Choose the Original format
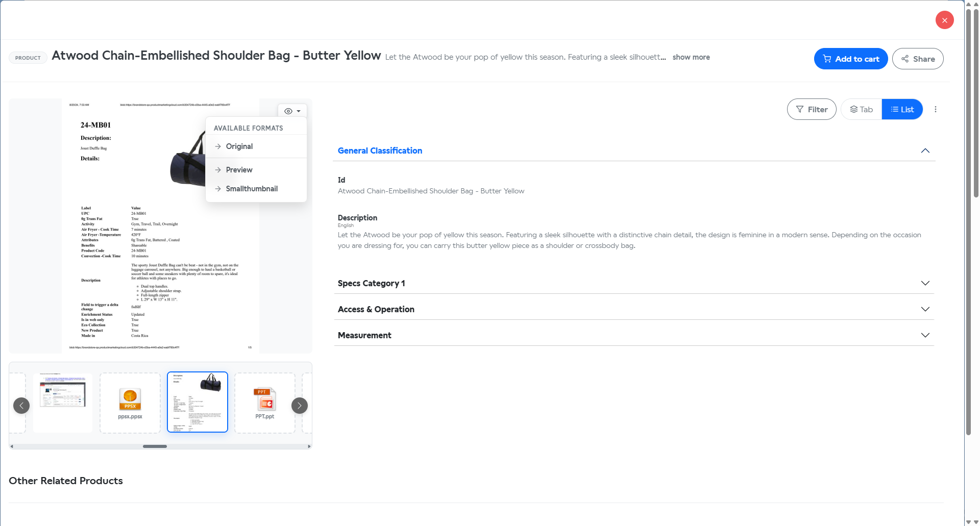Image resolution: width=980 pixels, height=526 pixels. tap(256, 146)
